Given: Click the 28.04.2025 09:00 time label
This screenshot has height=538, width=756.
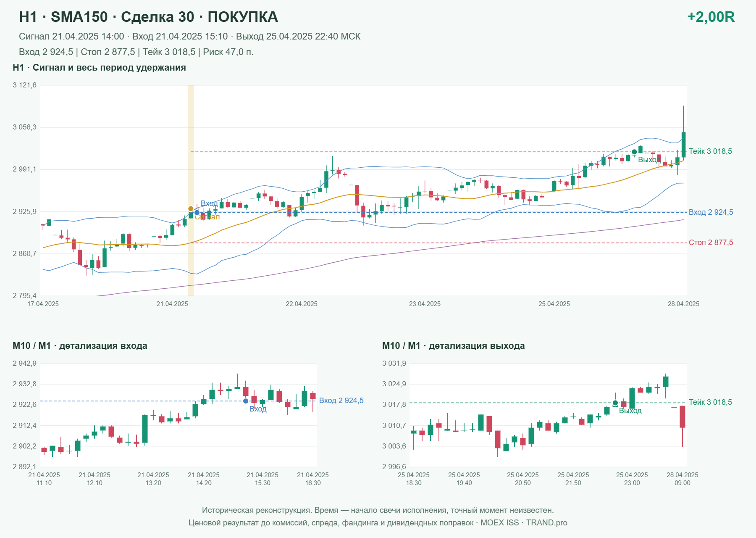Looking at the screenshot, I should click(x=682, y=479).
